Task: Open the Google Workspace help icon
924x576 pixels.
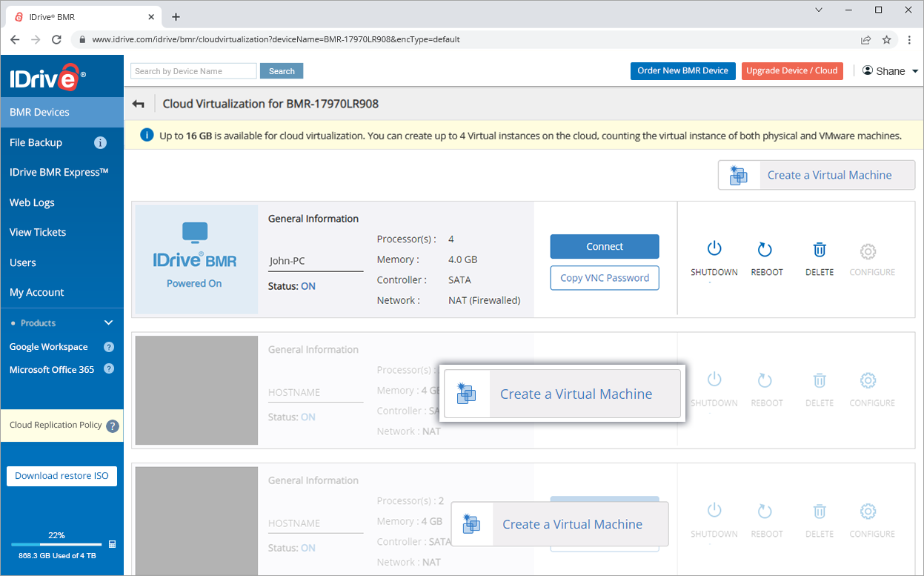Action: (109, 347)
